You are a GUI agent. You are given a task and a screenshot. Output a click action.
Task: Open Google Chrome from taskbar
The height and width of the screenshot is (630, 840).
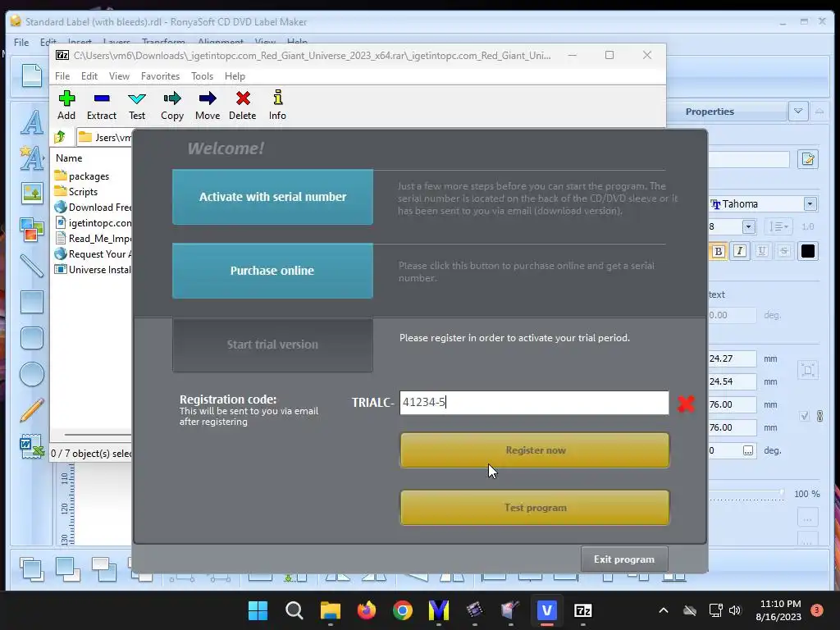402,610
